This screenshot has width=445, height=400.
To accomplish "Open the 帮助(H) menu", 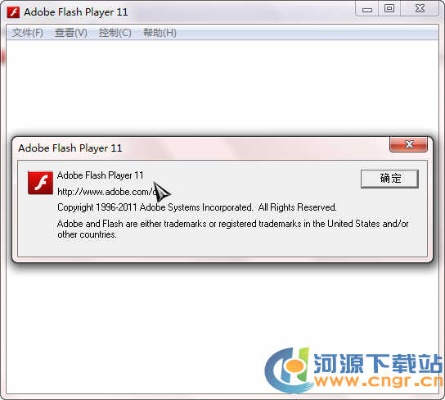I will (x=160, y=33).
